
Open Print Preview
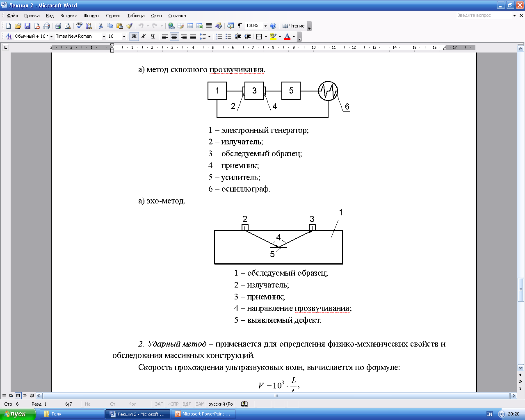tap(68, 26)
